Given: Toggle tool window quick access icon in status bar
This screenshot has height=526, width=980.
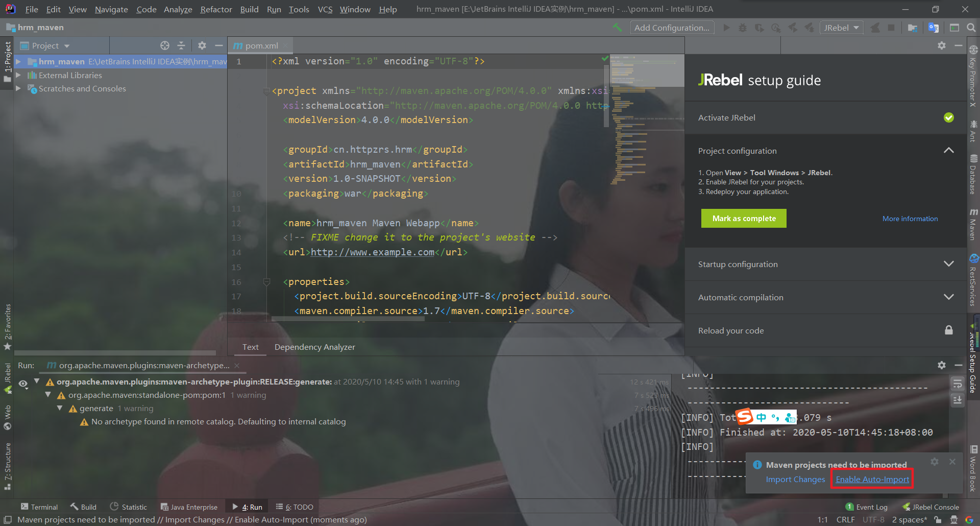Looking at the screenshot, I should tap(8, 520).
